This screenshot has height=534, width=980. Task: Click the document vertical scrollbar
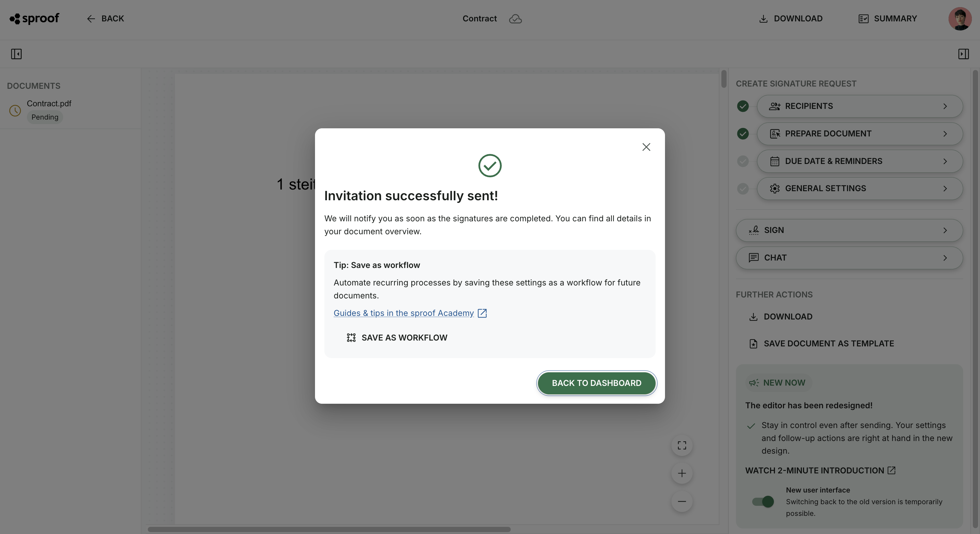(724, 79)
